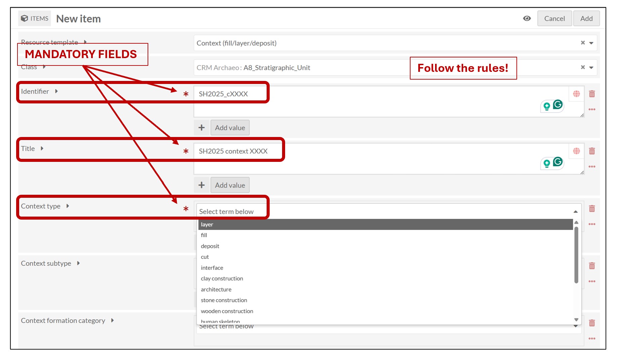Toggle visibility with the eye icon
The height and width of the screenshot is (364, 622).
point(527,18)
